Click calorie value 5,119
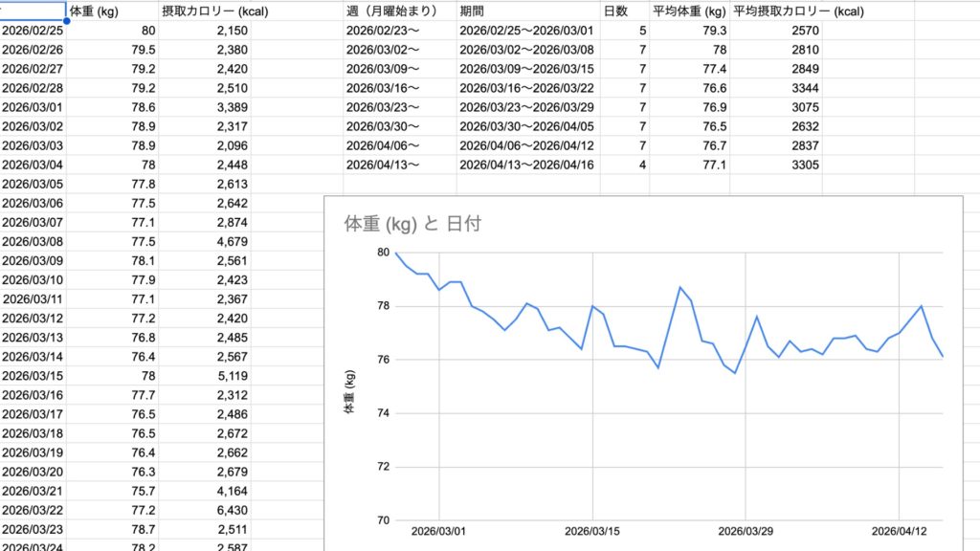This screenshot has height=551, width=980. (x=205, y=376)
